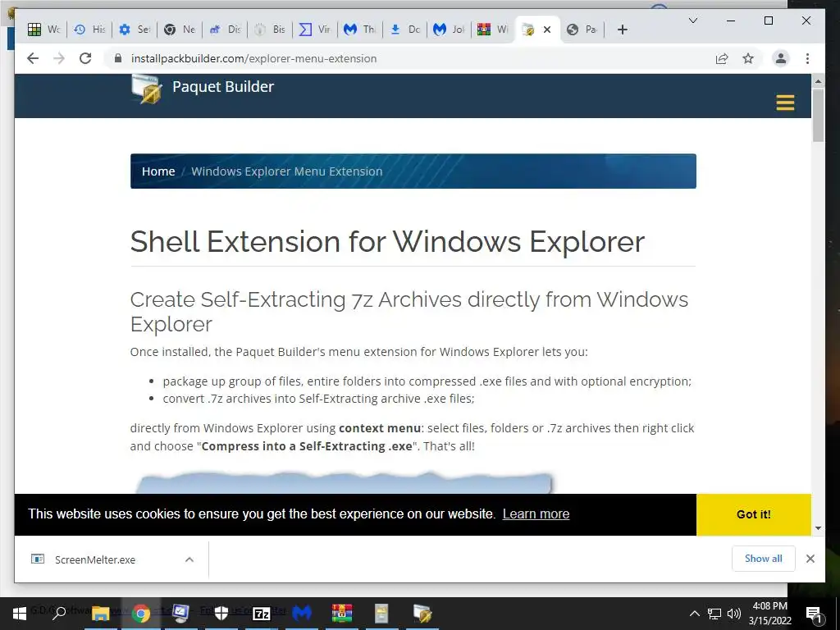Switch to the 'Jol' Malwarebytes tab
This screenshot has height=630, width=840.
pyautogui.click(x=450, y=30)
